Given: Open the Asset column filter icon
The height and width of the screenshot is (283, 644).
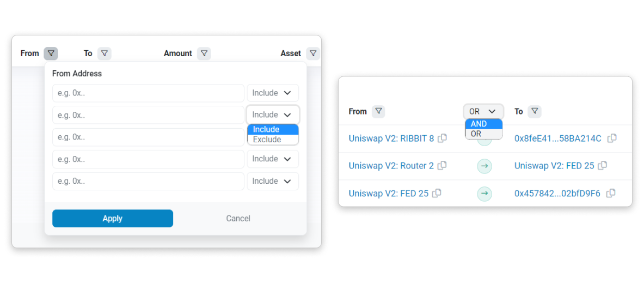Looking at the screenshot, I should (312, 53).
